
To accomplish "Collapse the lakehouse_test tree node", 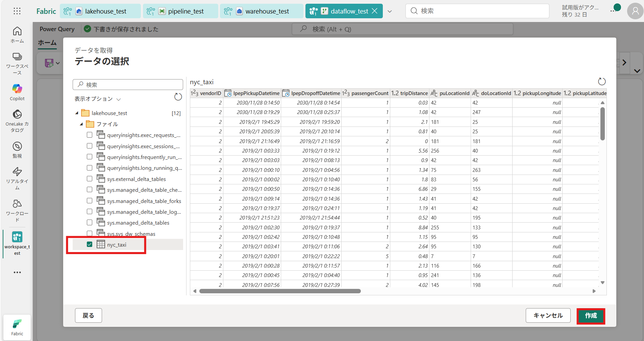I will 77,113.
